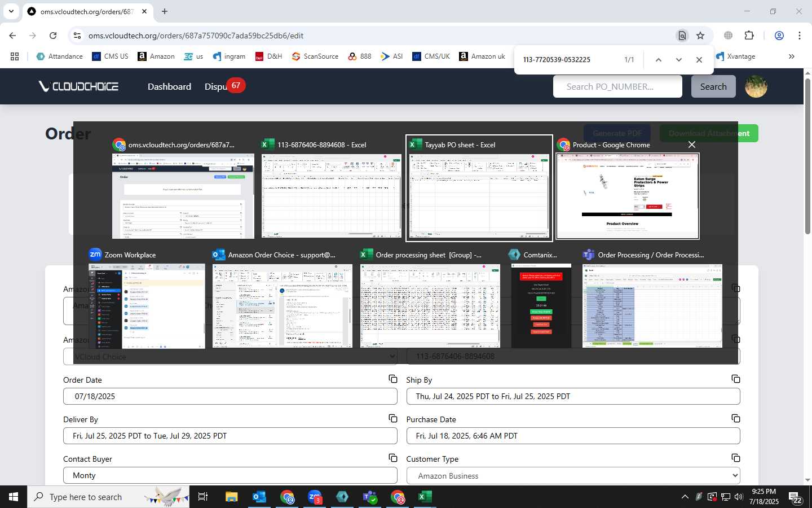Open File Explorer from the taskbar
Image resolution: width=812 pixels, height=508 pixels.
coord(232,497)
